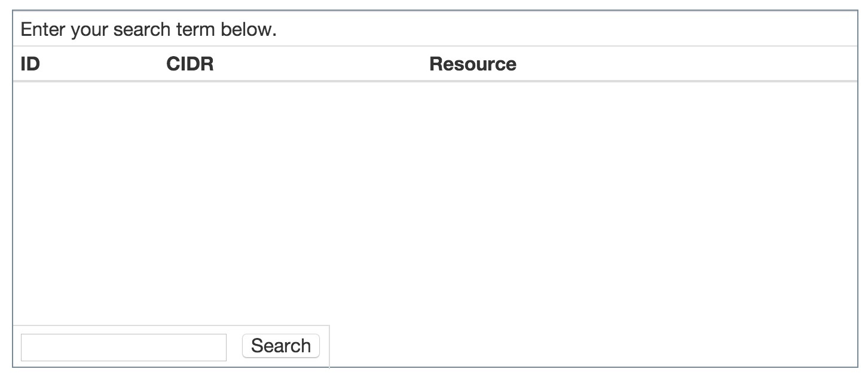Submit the query with the Search button
Screen dimensions: 868x375
pos(280,346)
